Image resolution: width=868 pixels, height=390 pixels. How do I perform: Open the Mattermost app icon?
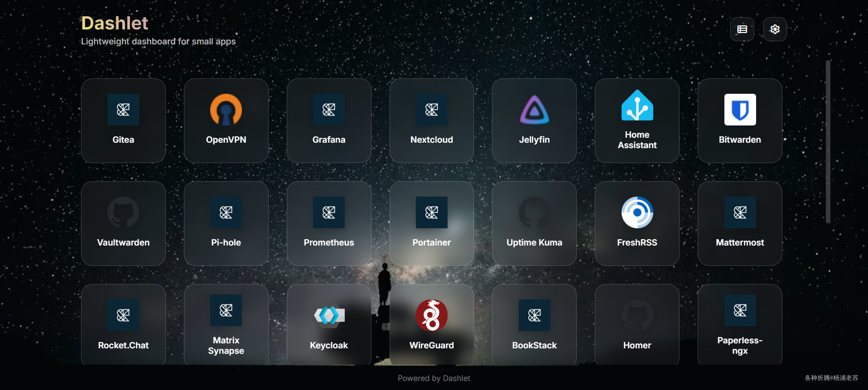(740, 212)
